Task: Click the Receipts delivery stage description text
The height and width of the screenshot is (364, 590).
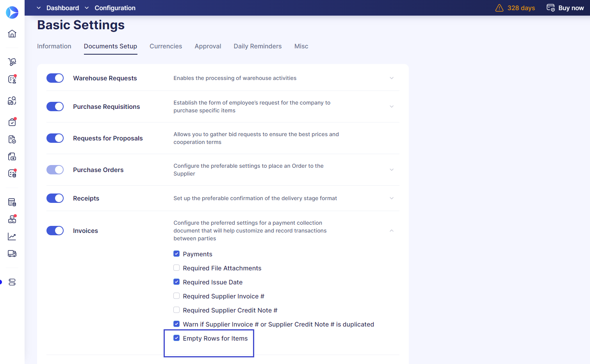Action: (255, 198)
